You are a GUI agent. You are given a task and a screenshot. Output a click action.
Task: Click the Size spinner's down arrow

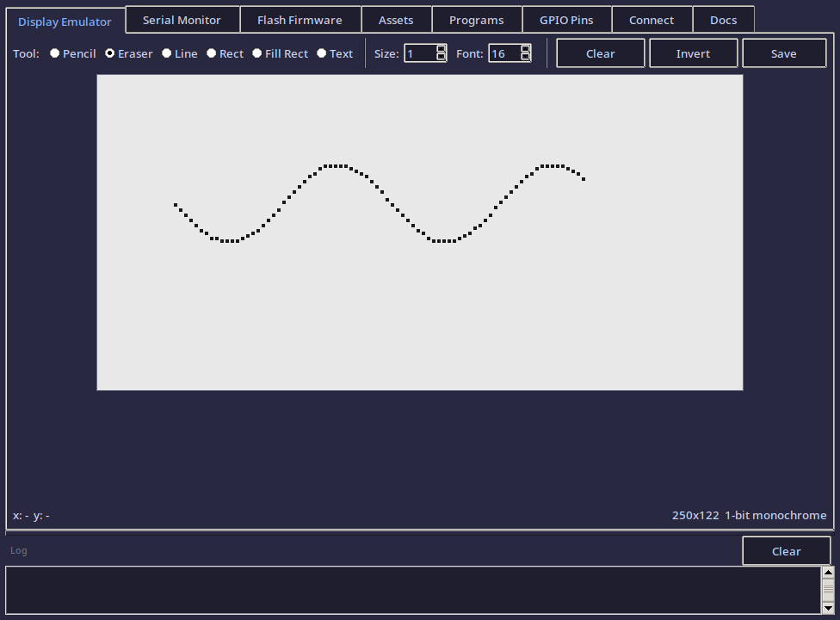coord(440,57)
